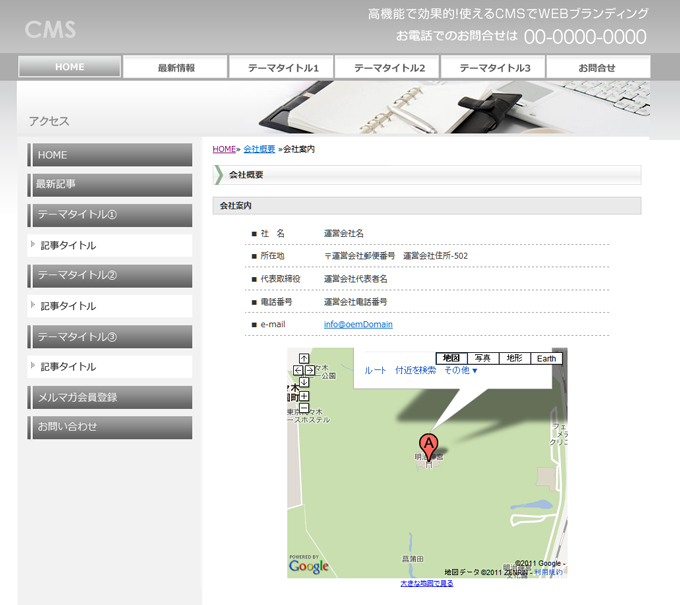Switch map to 地形 terrain view

514,358
